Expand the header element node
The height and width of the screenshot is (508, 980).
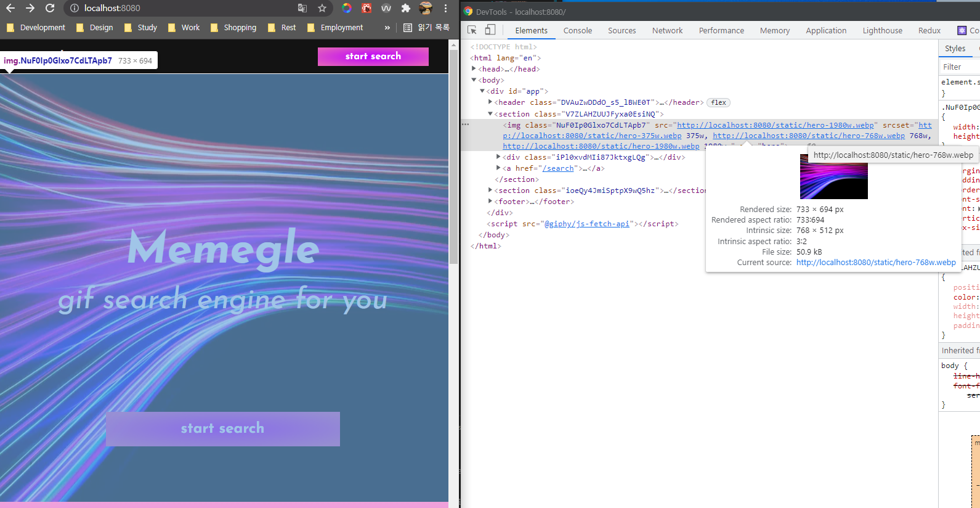pos(490,102)
